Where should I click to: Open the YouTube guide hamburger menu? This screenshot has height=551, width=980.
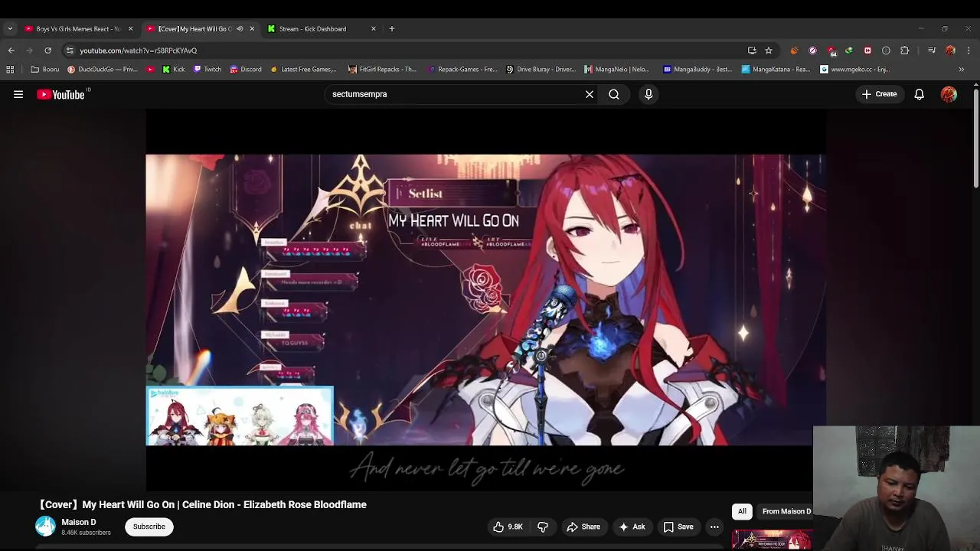18,94
